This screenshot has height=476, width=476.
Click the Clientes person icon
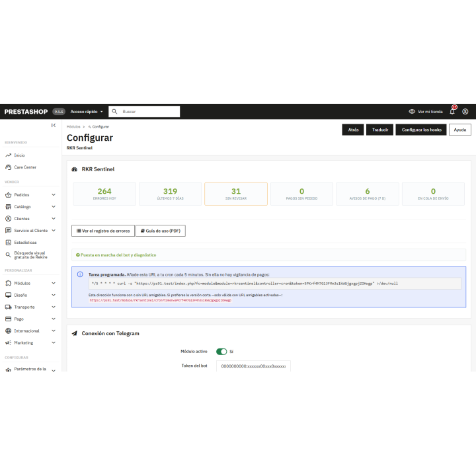pos(8,219)
